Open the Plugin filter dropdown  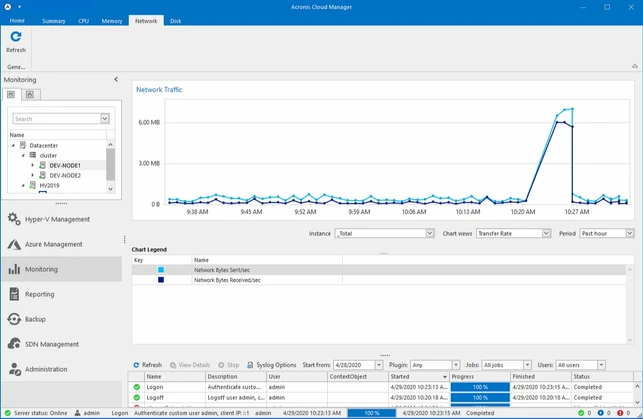click(456, 365)
